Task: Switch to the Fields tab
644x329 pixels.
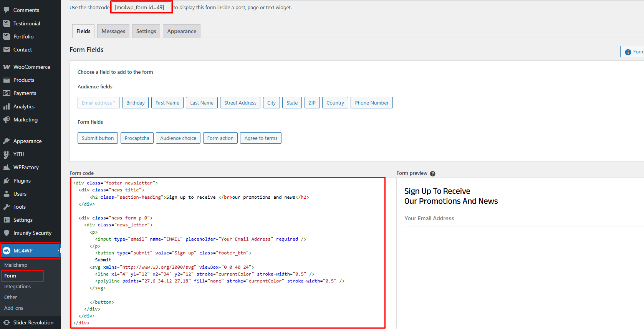Action: pos(83,31)
